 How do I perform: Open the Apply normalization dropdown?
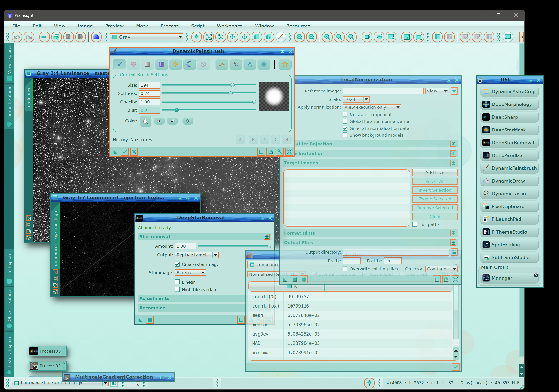point(372,107)
